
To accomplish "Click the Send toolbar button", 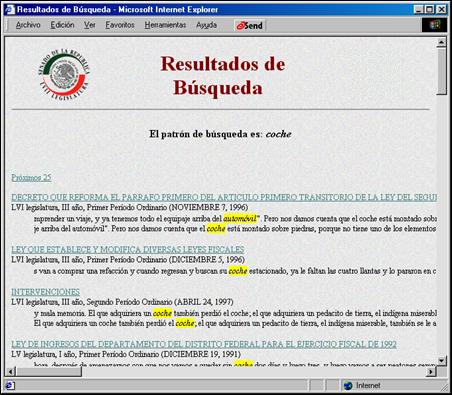I will tap(250, 25).
